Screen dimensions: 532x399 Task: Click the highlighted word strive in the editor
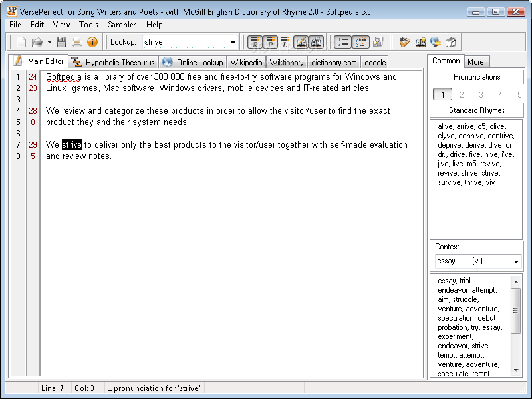tap(72, 144)
